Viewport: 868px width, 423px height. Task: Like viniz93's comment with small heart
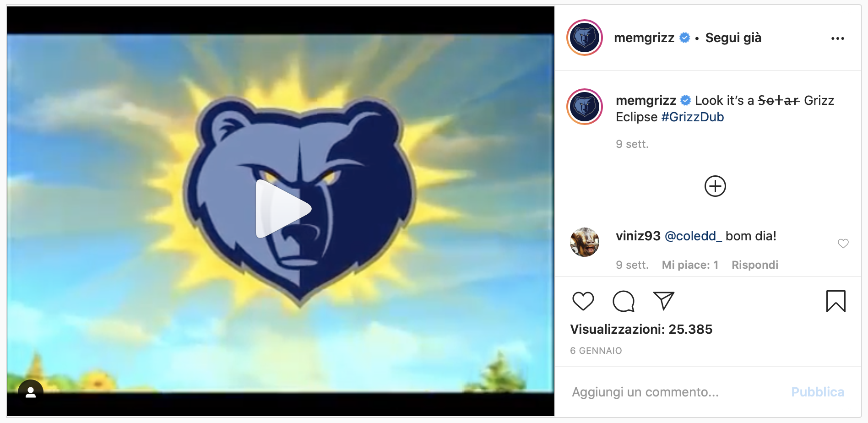[x=843, y=244]
